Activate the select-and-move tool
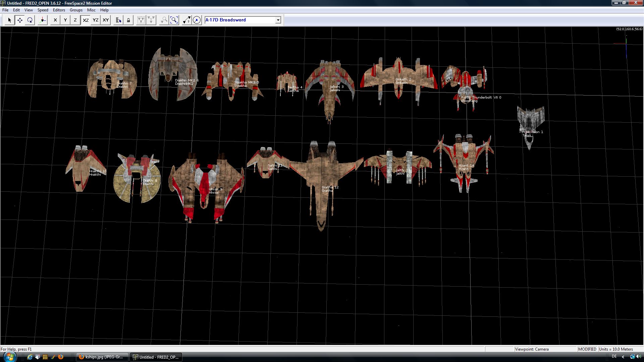Viewport: 644px width, 362px height. 20,20
